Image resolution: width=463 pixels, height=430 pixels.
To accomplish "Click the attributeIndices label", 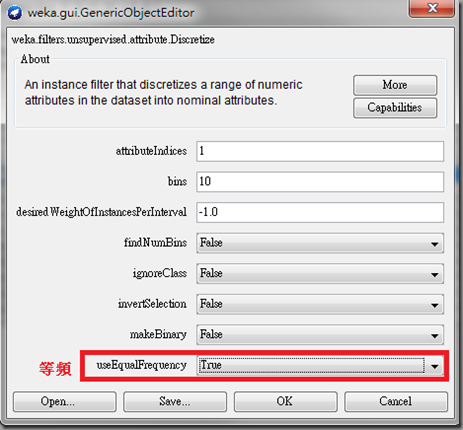I will click(151, 151).
